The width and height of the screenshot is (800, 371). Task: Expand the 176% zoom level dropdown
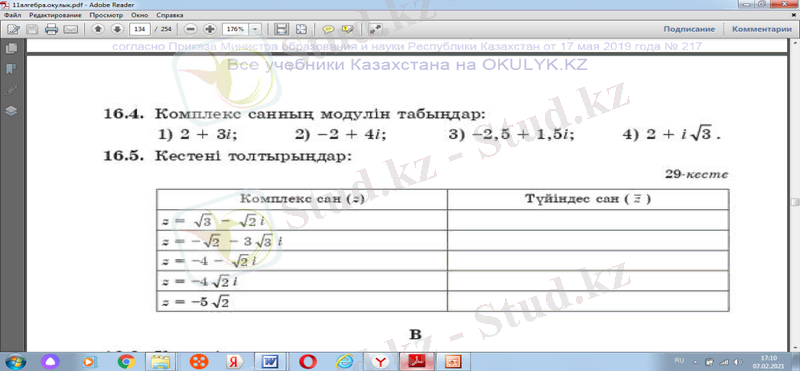tap(256, 29)
